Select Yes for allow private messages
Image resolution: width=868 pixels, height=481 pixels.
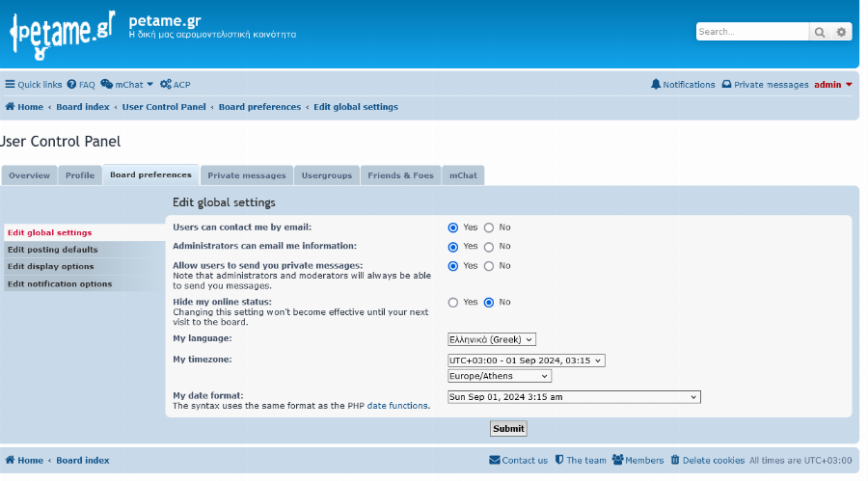453,266
